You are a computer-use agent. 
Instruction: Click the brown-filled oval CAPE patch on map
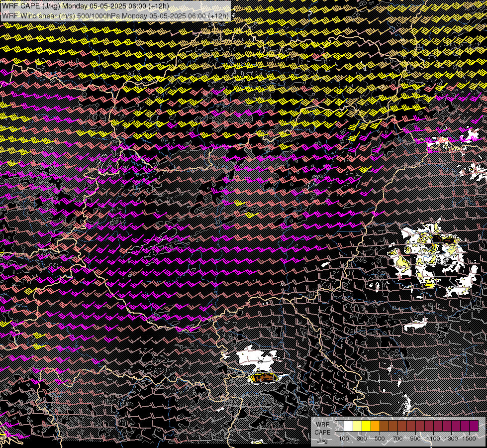point(263,378)
